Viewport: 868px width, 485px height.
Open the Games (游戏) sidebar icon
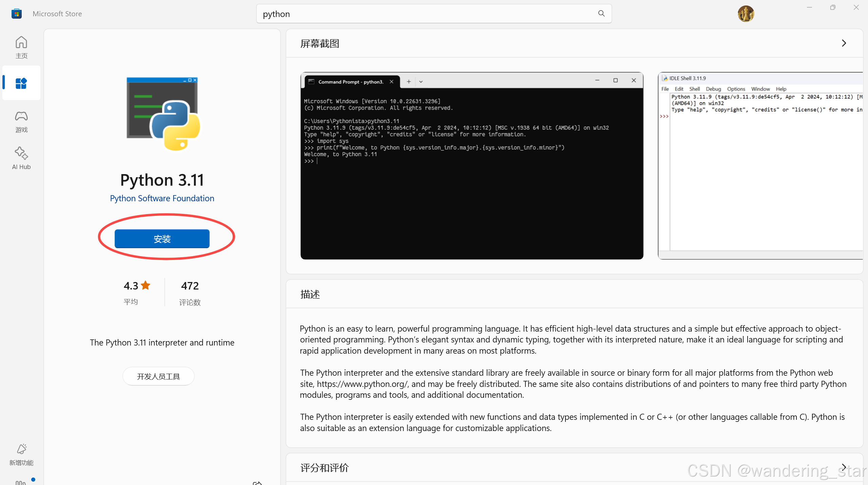pyautogui.click(x=21, y=121)
